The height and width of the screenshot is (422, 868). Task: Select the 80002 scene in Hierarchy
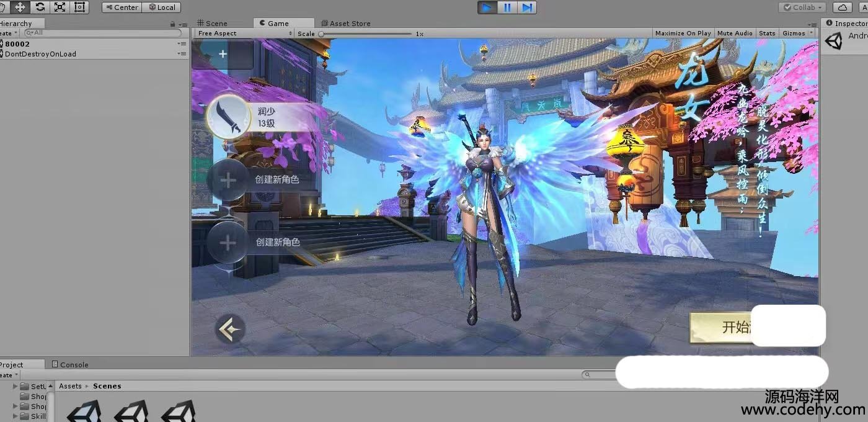pos(93,44)
